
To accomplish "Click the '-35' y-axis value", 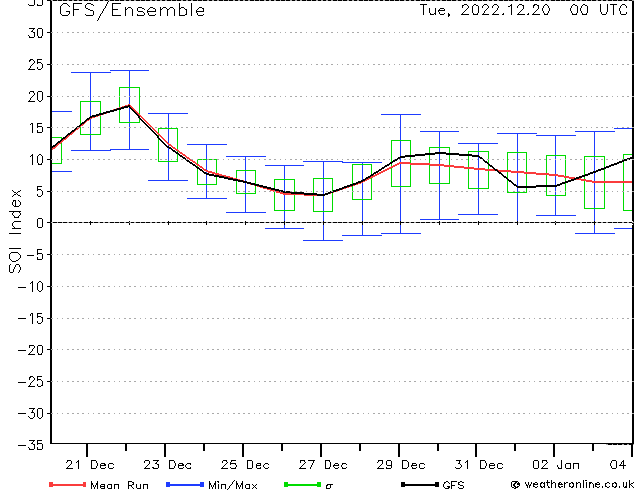I will (x=31, y=445).
